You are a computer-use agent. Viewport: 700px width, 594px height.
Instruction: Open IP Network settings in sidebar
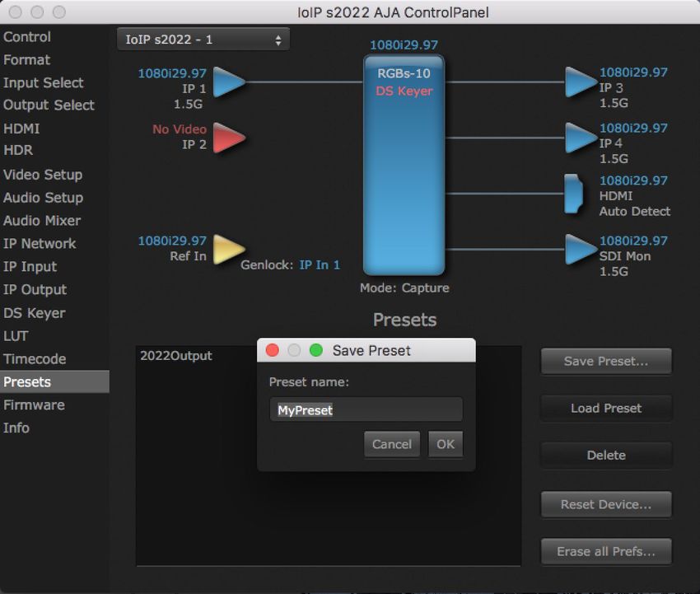coord(40,243)
